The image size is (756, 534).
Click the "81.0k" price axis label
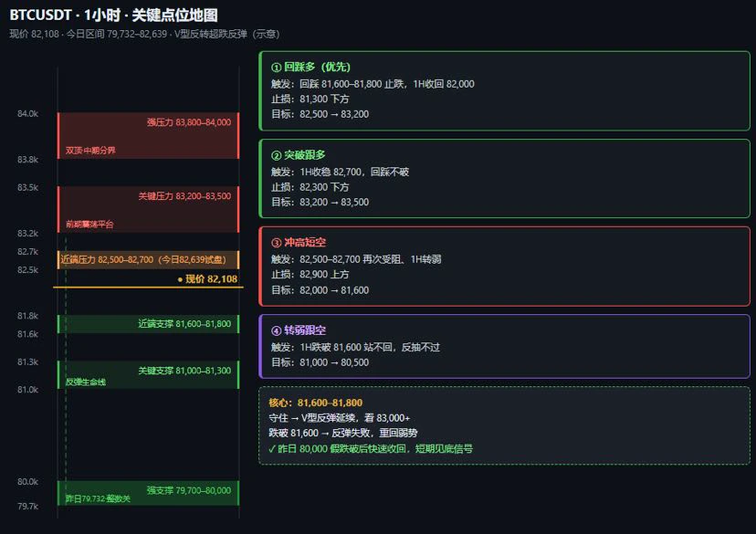(27, 390)
